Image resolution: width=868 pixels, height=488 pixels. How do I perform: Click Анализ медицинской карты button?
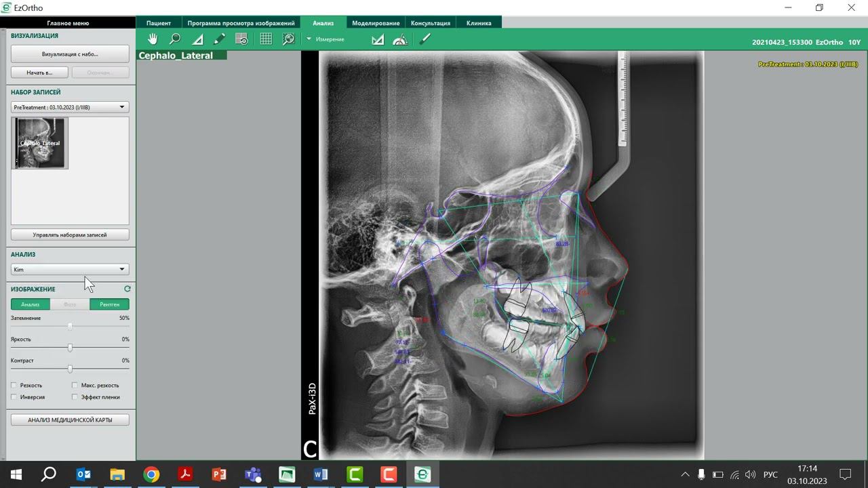70,420
